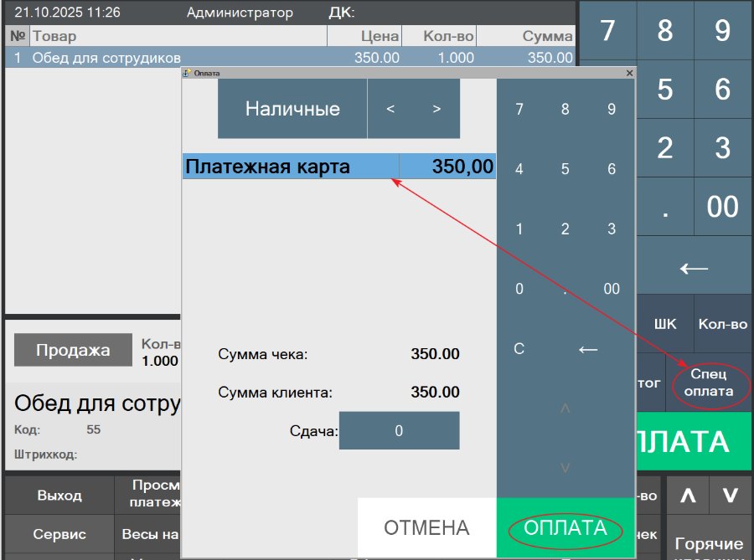Click up arrow above Горячие клавиши
This screenshot has height=560, width=754.
coord(688,496)
